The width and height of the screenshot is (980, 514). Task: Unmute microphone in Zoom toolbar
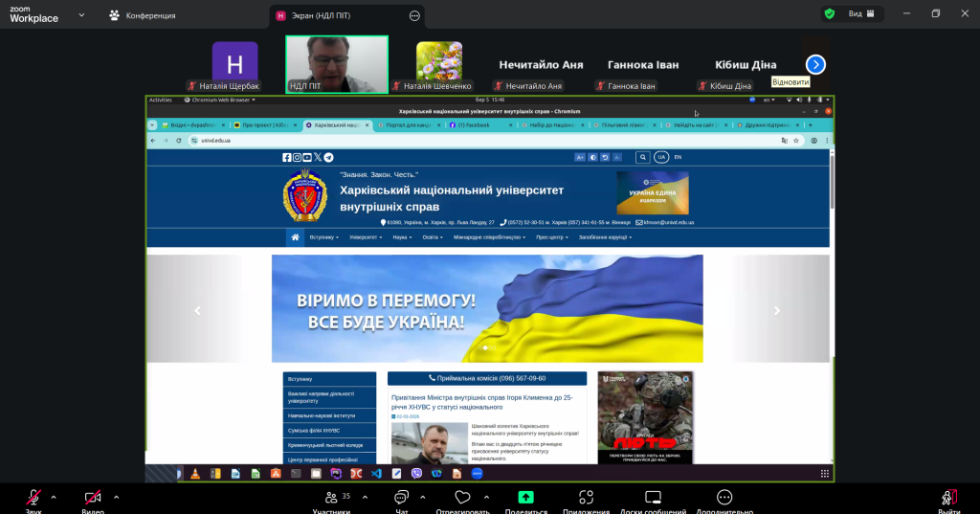(x=33, y=498)
